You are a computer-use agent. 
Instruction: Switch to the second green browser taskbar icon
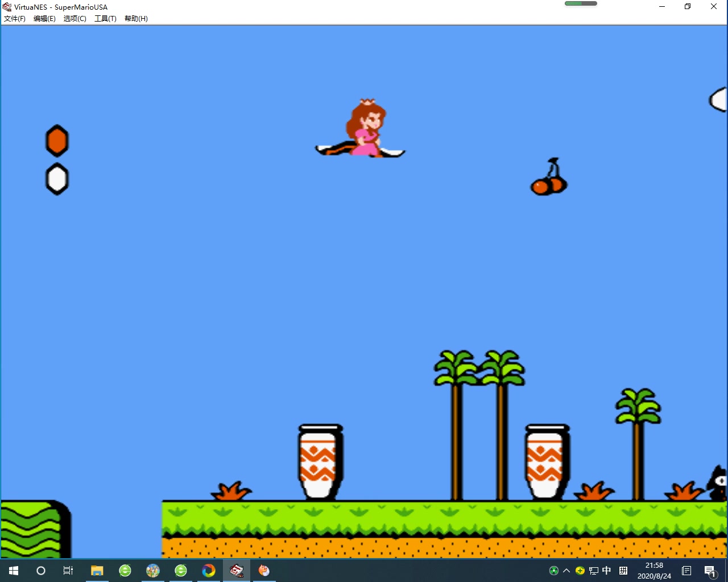click(181, 571)
